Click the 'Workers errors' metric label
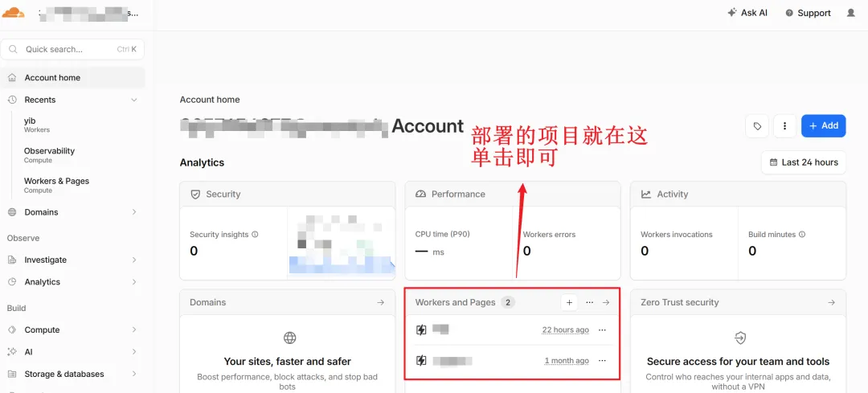Viewport: 868px width, 393px height. coord(549,234)
